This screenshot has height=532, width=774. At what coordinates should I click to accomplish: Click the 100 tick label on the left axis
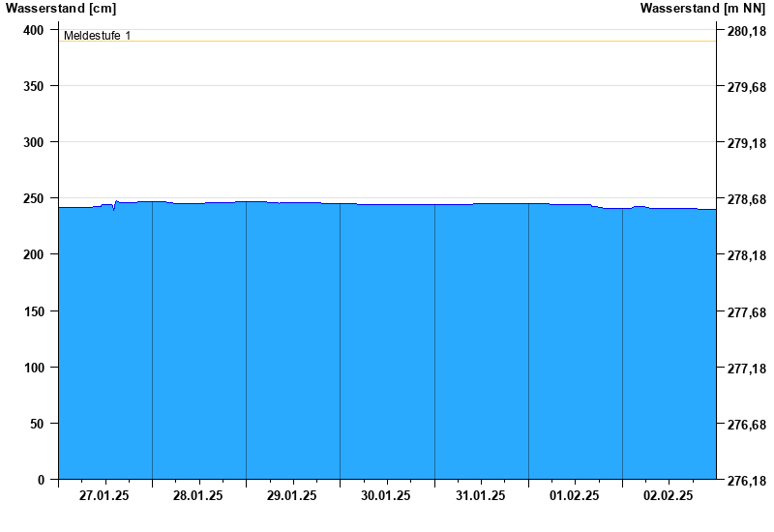[x=34, y=368]
